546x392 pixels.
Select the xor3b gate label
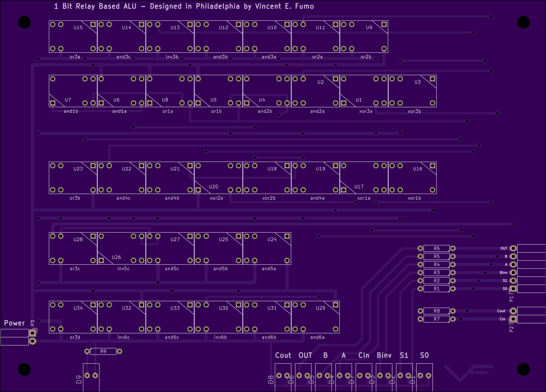click(x=414, y=111)
